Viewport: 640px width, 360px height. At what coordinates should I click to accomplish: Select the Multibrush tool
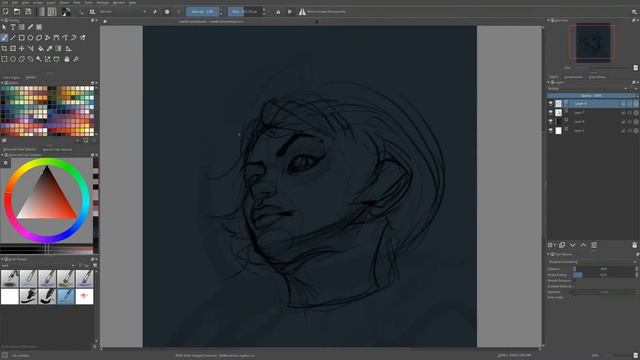coord(83,38)
